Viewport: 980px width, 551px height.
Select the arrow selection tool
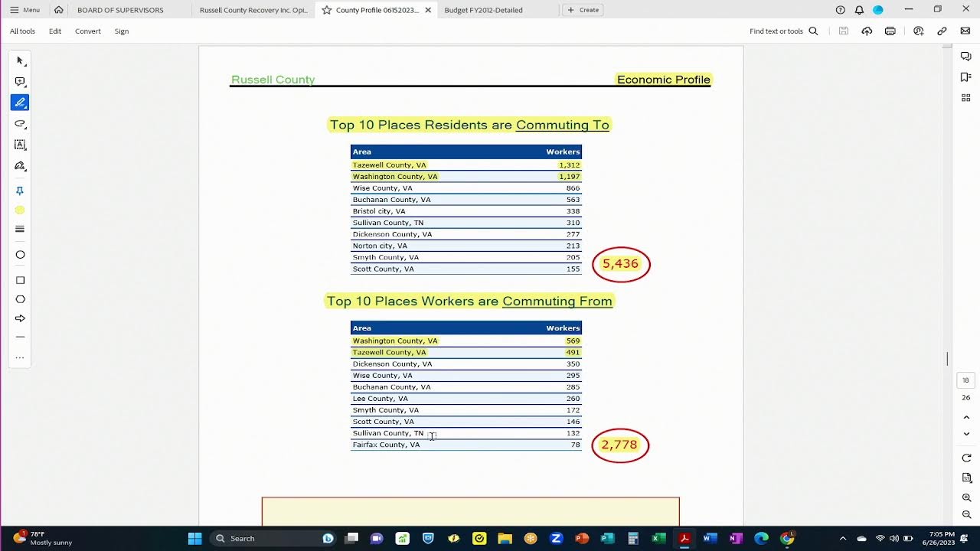(20, 60)
